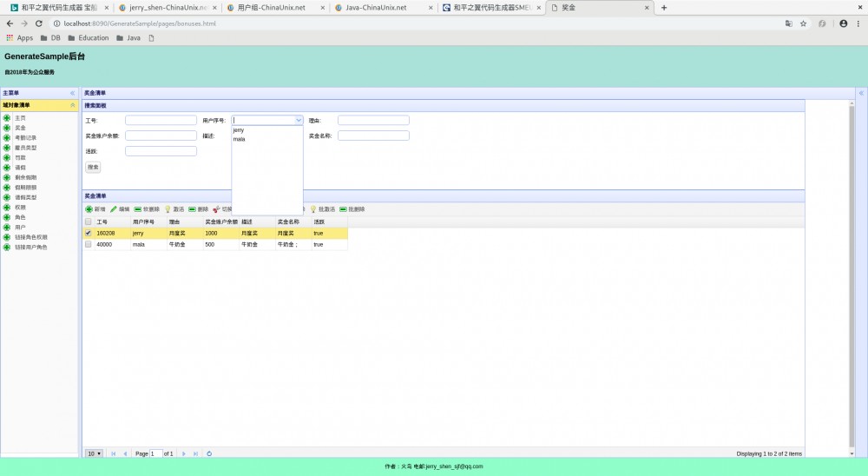
Task: Open 主页 in the sidebar menu
Action: 20,118
